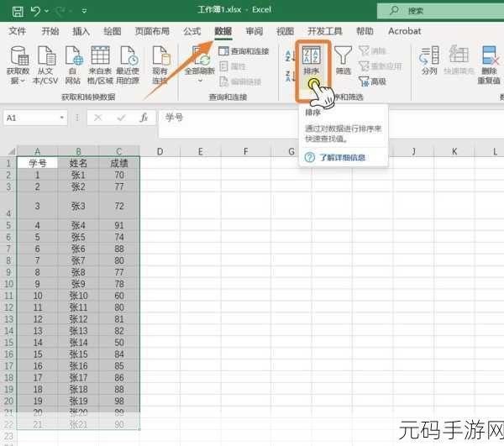This screenshot has width=504, height=446.
Task: Click cell containing 成绩
Action: (x=119, y=163)
